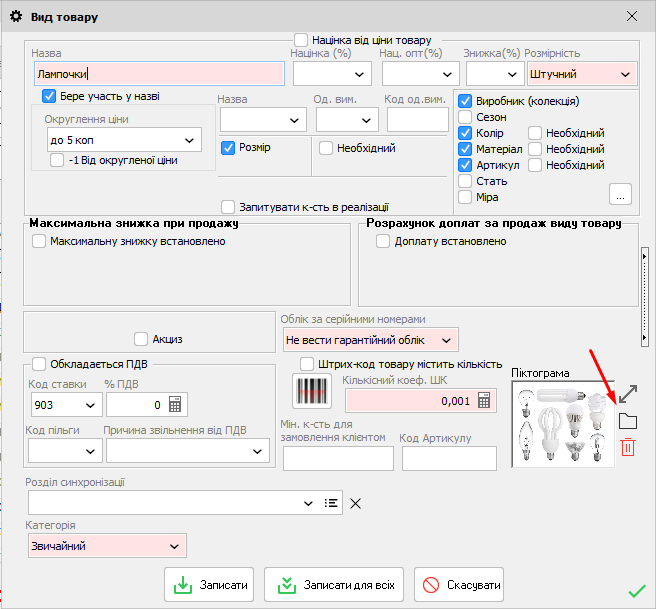Open list icon in Розділ синхронізації
The image size is (656, 609).
332,503
